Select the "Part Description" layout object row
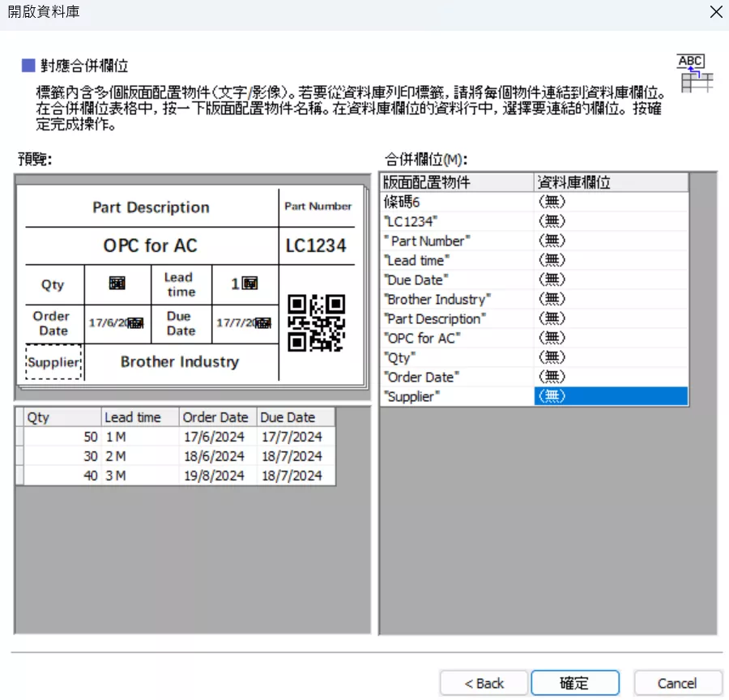The image size is (729, 700). (457, 318)
